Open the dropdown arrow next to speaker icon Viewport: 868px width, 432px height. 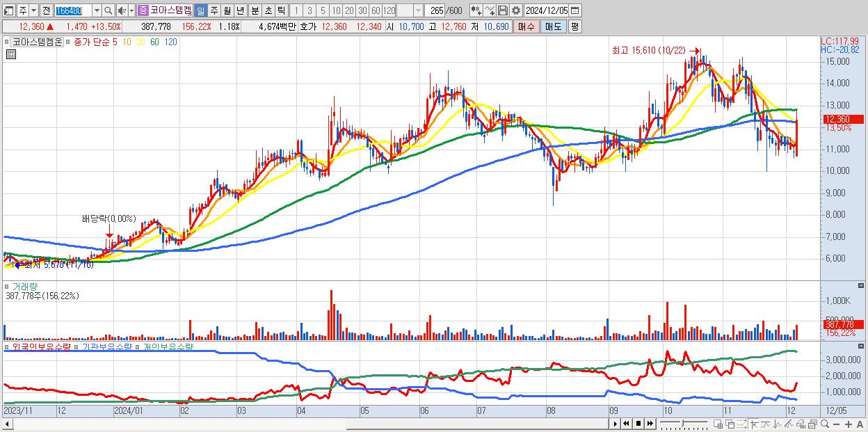[x=131, y=11]
